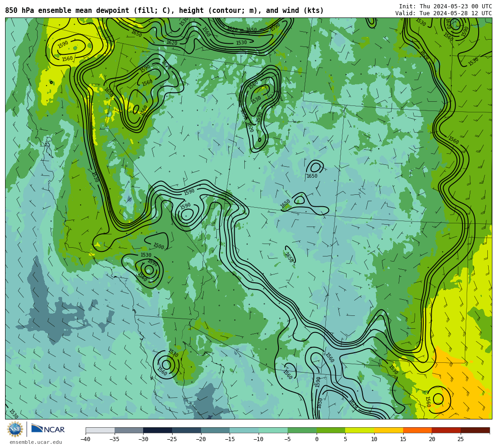The width and height of the screenshot is (497, 448).
Task: Select the plot title about 850 hPa dewpoint
Action: coord(164,11)
